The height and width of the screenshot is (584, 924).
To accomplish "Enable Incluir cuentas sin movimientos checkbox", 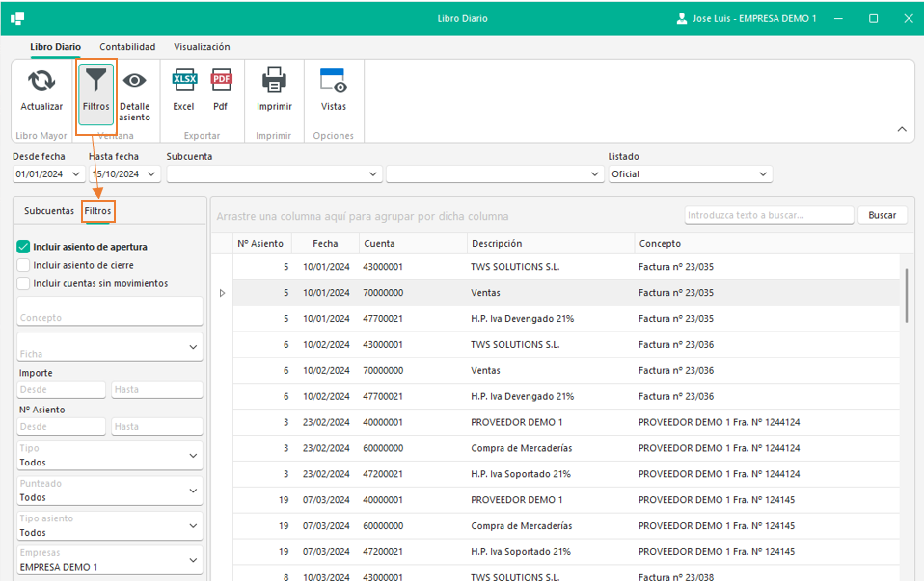I will point(23,283).
